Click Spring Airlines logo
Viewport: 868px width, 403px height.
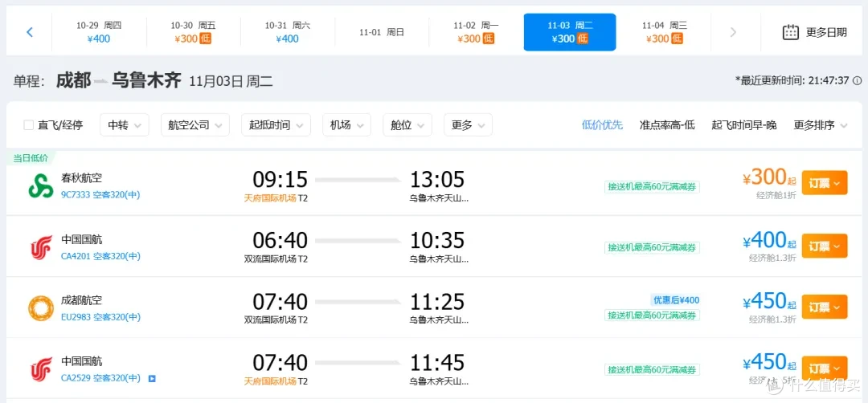[41, 185]
